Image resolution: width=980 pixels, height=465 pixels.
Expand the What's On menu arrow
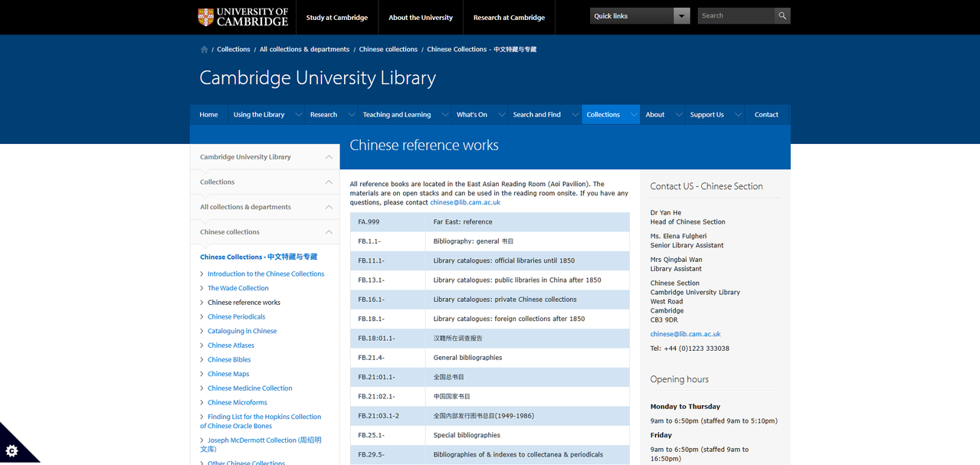coord(501,115)
